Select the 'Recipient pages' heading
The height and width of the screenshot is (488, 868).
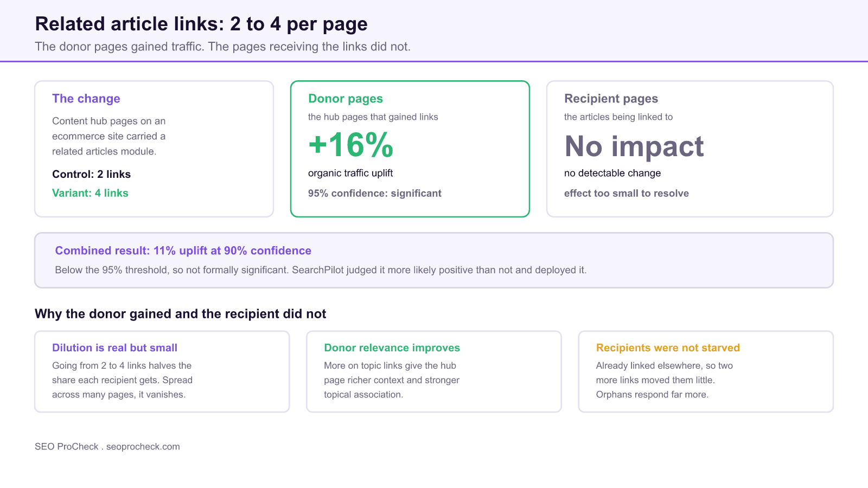[611, 99]
